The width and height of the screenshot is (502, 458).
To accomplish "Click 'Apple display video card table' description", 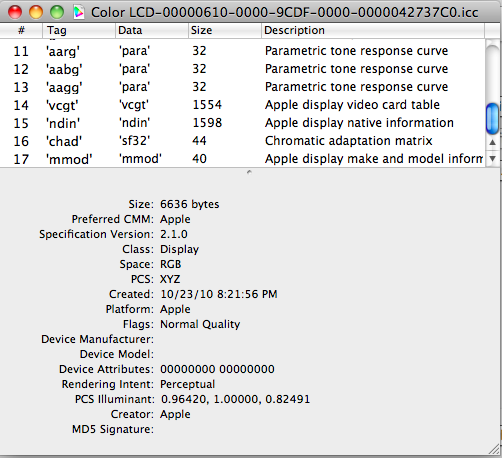I will tap(352, 105).
